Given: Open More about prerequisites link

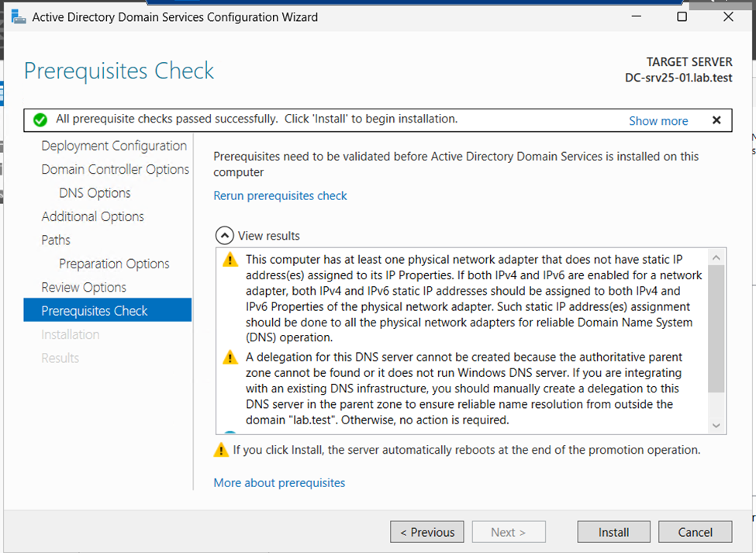Looking at the screenshot, I should (x=279, y=482).
